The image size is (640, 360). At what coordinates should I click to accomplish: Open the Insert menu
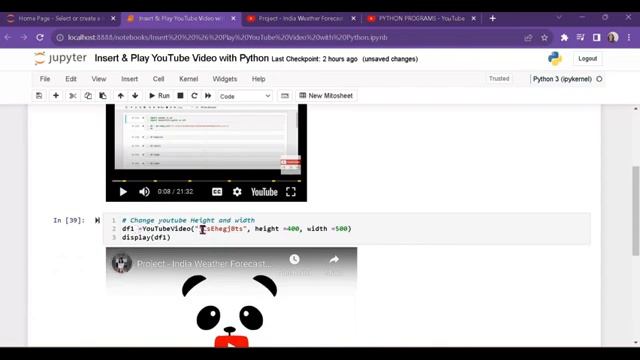pos(129,79)
